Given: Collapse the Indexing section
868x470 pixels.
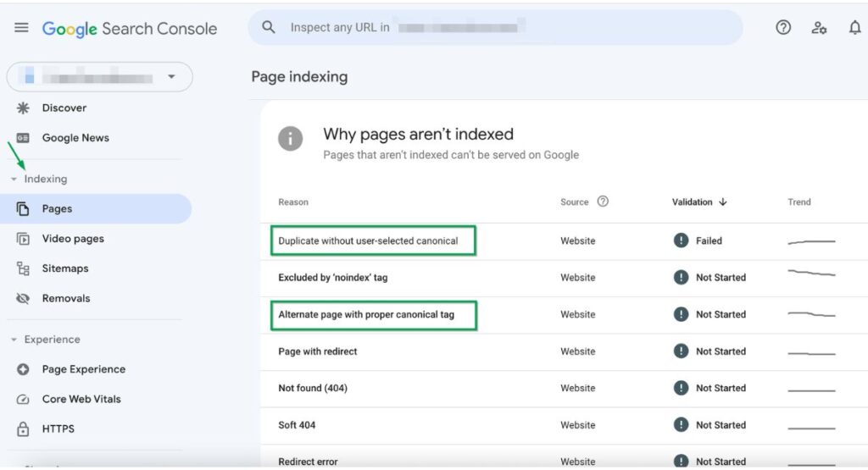Looking at the screenshot, I should coord(14,179).
